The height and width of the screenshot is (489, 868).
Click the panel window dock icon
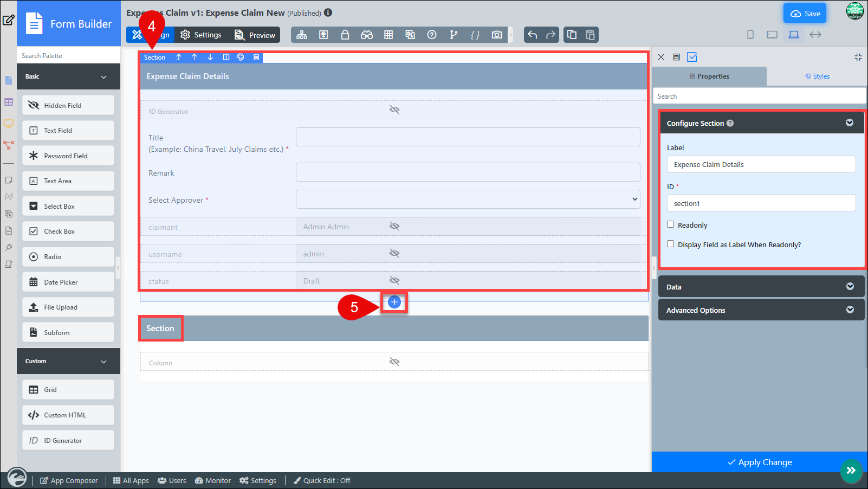[677, 57]
